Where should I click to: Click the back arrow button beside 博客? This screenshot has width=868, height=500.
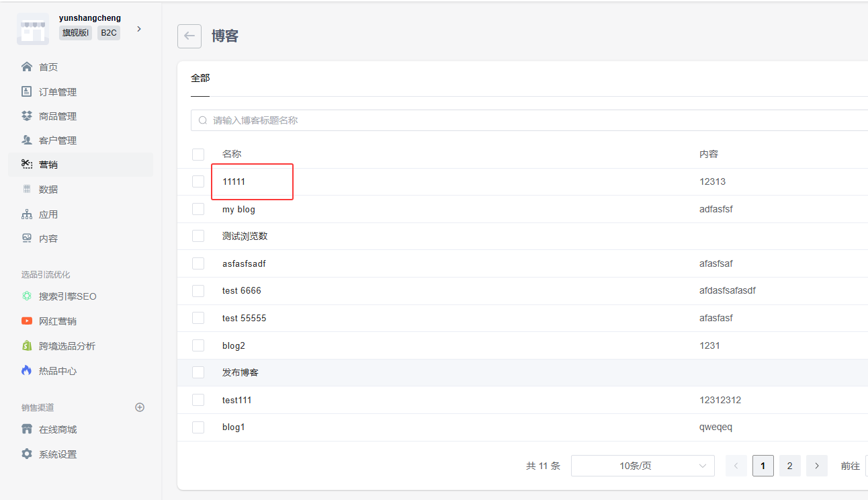click(x=189, y=36)
